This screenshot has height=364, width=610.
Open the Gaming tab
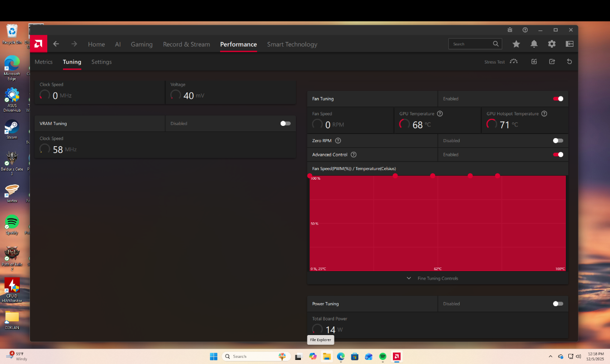click(141, 44)
